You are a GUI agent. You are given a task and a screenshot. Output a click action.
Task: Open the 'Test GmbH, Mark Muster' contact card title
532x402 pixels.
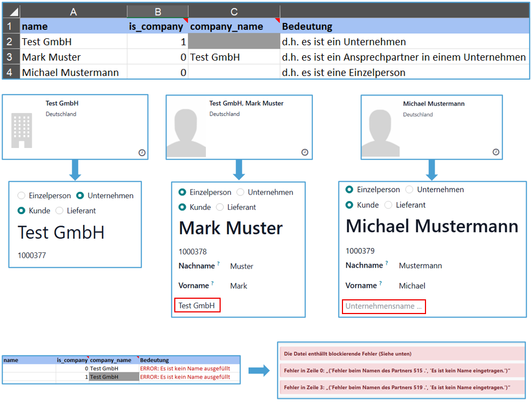coord(246,103)
